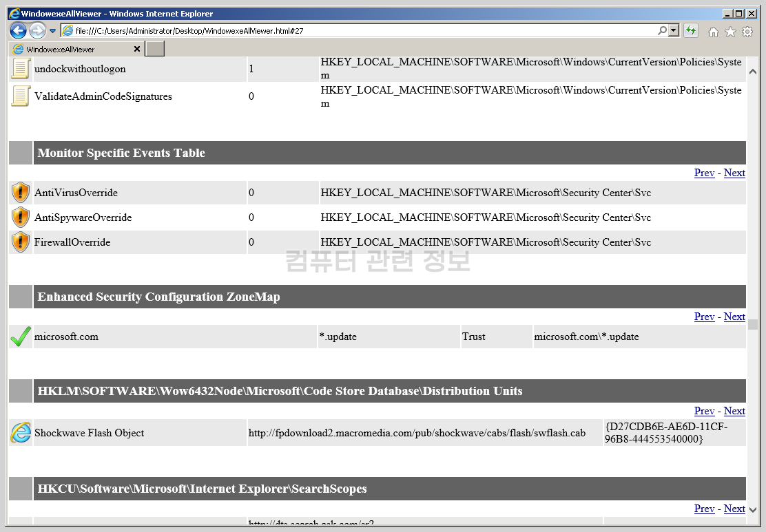This screenshot has width=766, height=532.
Task: Click the microsoft.com zone entry
Action: click(x=66, y=337)
